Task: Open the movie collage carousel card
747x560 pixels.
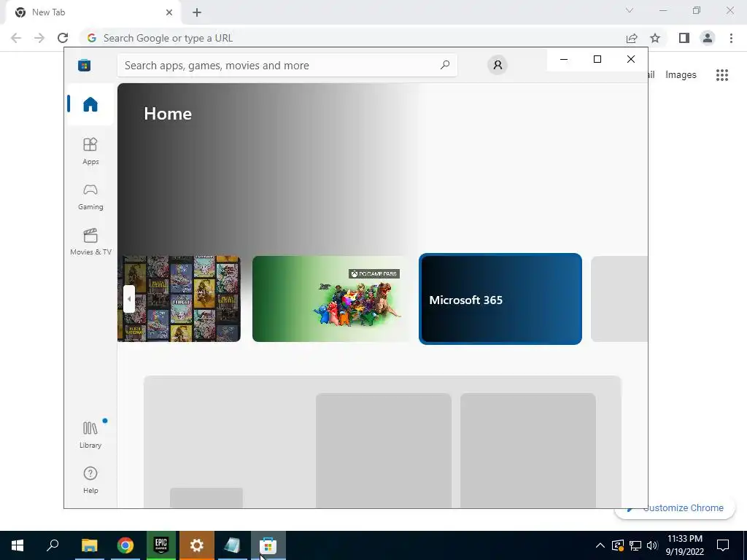Action: click(x=179, y=298)
